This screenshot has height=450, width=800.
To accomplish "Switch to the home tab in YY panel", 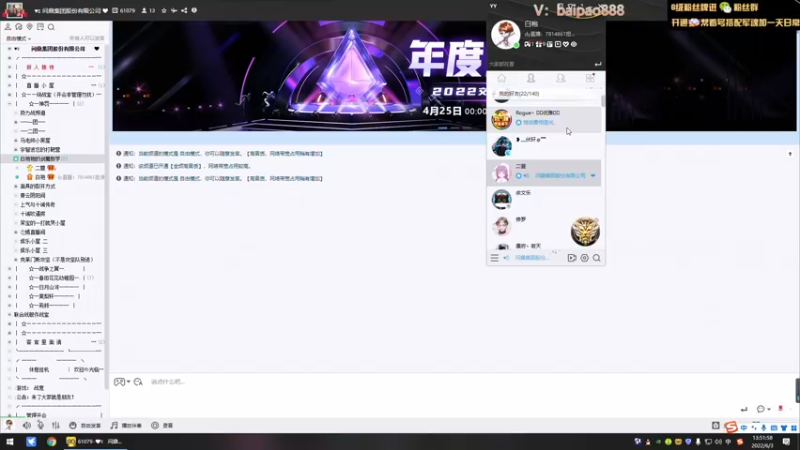I will [502, 78].
